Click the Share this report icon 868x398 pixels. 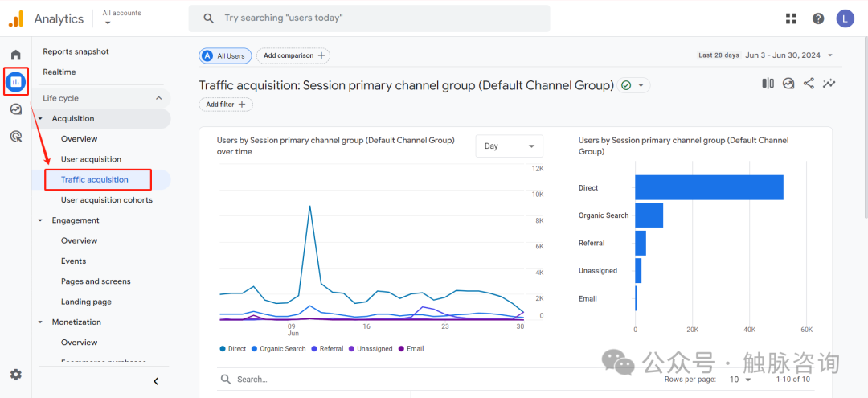(809, 84)
